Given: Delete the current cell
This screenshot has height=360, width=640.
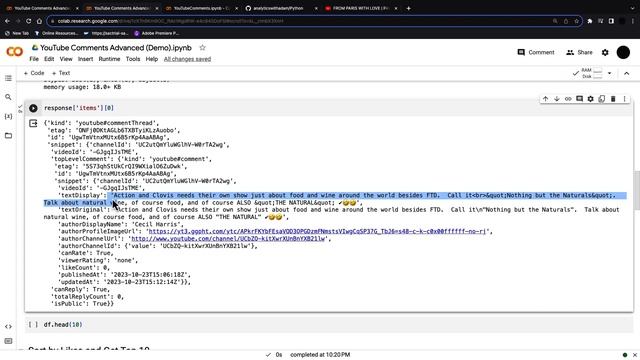Looking at the screenshot, I should (x=613, y=99).
